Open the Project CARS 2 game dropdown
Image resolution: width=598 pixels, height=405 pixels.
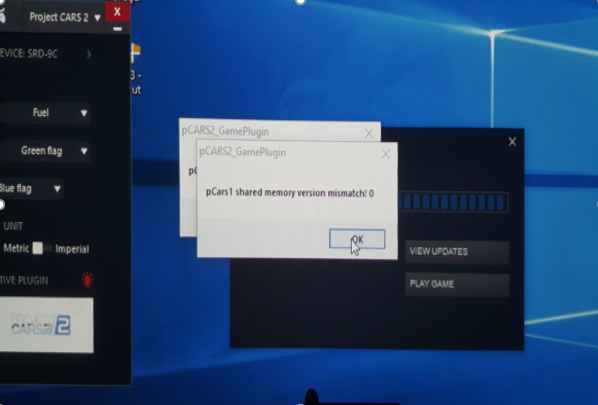click(65, 17)
